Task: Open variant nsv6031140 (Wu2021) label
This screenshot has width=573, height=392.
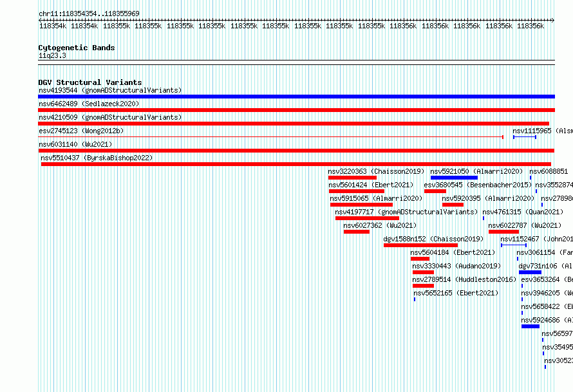Action: 75,144
